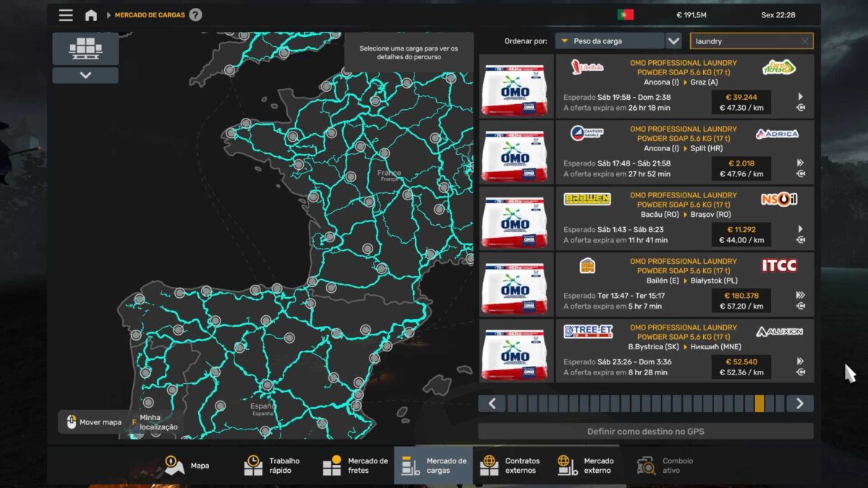Image resolution: width=868 pixels, height=488 pixels.
Task: Expand the panel below the cargo icon
Action: (85, 75)
